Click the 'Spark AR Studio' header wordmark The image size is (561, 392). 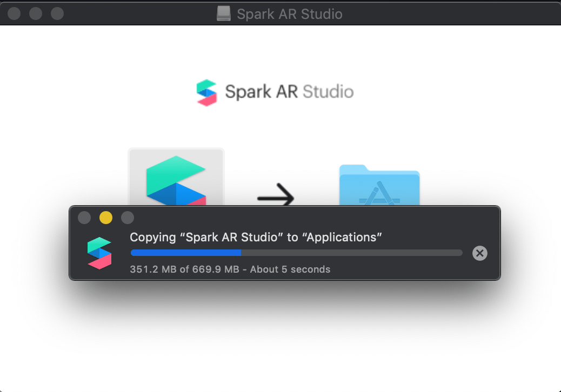click(x=289, y=92)
